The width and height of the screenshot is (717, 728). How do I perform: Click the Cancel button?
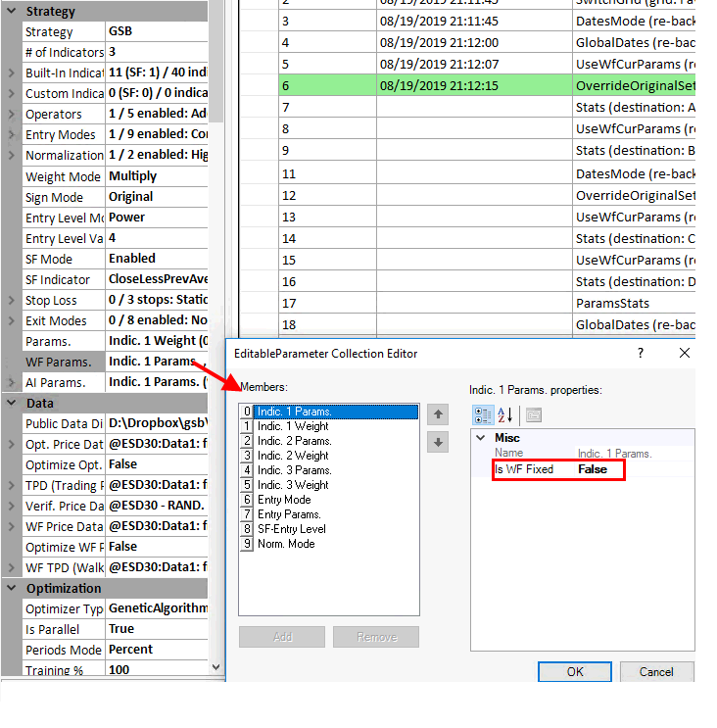656,671
